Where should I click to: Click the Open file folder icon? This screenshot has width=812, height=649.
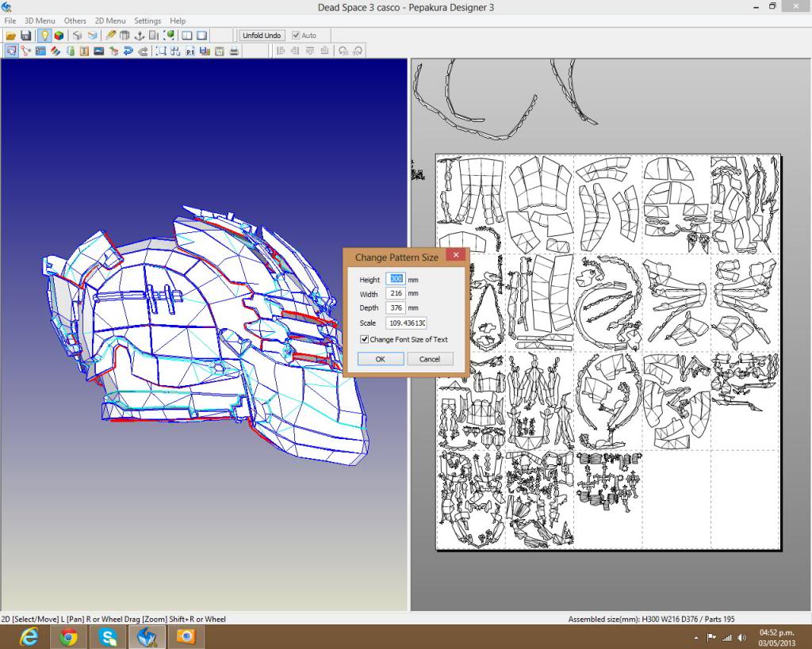[x=11, y=35]
